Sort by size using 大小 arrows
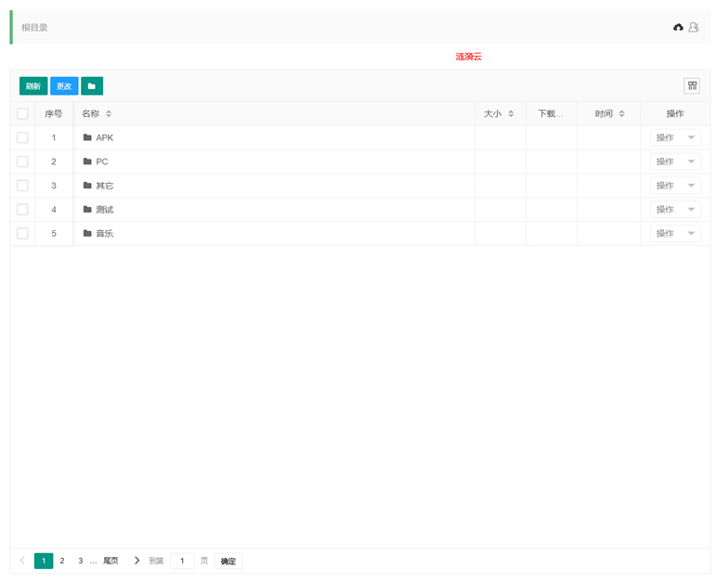Image resolution: width=728 pixels, height=582 pixels. pyautogui.click(x=511, y=114)
